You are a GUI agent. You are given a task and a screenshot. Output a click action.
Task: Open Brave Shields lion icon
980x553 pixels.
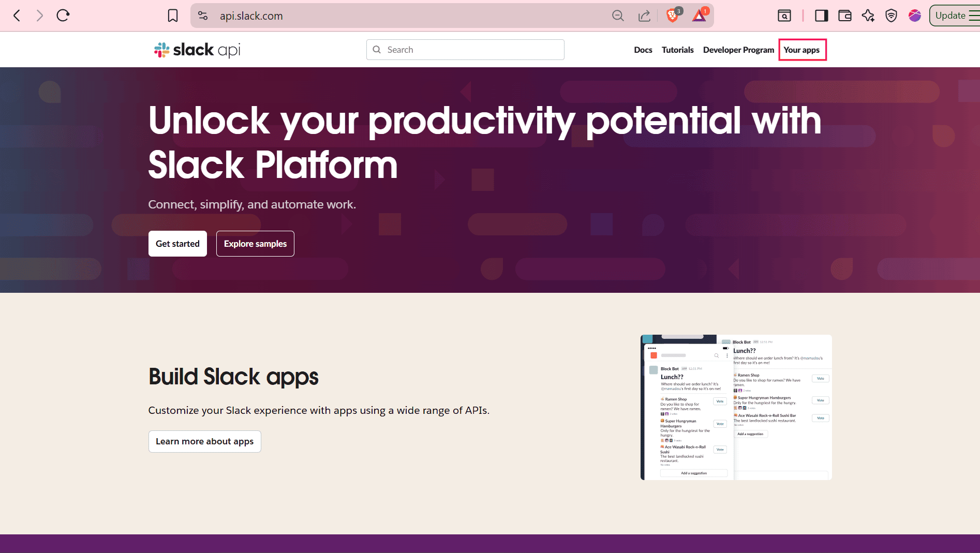[x=673, y=15]
